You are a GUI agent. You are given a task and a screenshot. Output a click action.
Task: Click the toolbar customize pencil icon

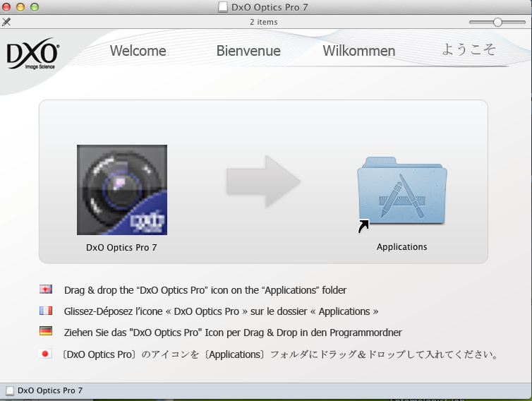6,22
